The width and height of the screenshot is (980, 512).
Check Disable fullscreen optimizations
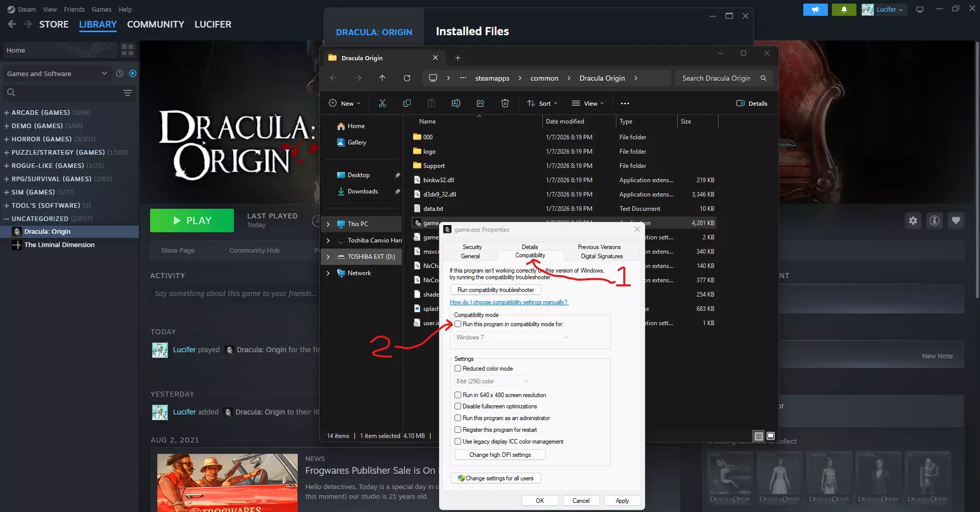click(458, 406)
